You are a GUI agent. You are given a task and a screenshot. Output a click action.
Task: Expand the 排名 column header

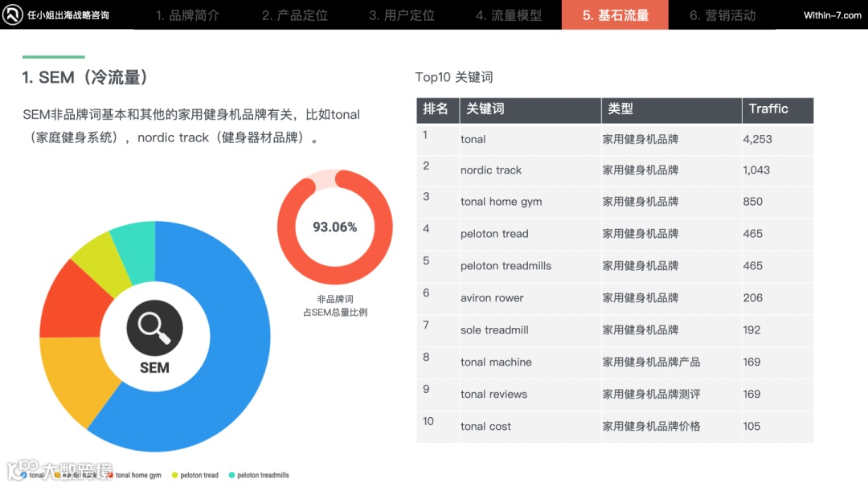point(437,110)
